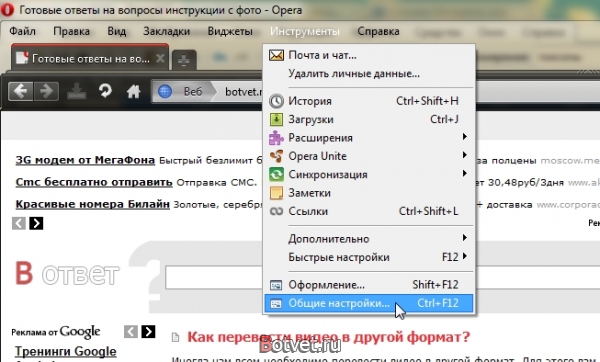The height and width of the screenshot is (362, 600).
Task: Open the '3G модем от МегаФона' link
Action: click(x=85, y=160)
